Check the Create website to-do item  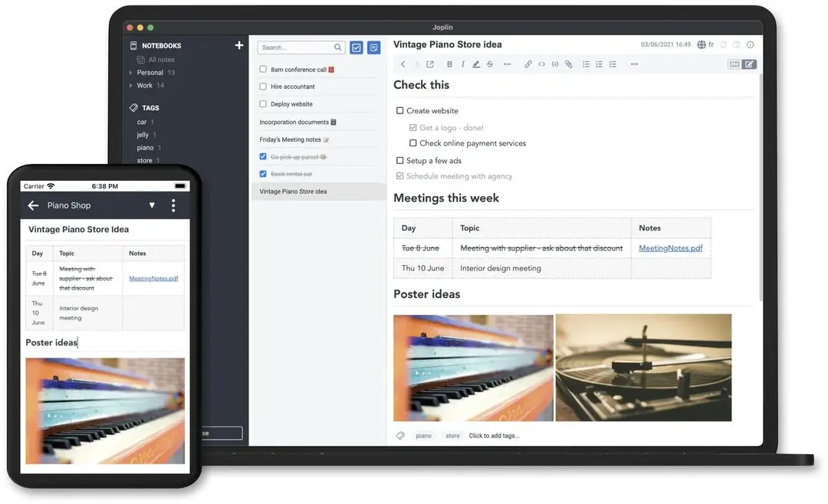(x=399, y=110)
